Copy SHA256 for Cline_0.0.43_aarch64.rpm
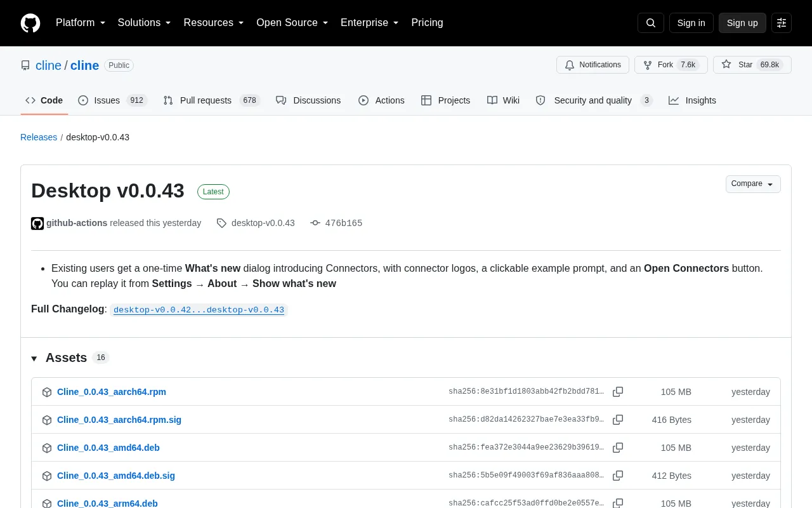812x508 pixels. [x=618, y=392]
